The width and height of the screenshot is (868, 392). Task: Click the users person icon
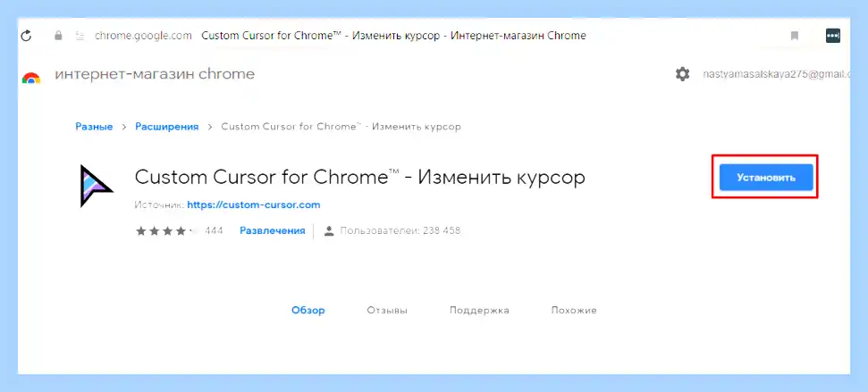329,231
